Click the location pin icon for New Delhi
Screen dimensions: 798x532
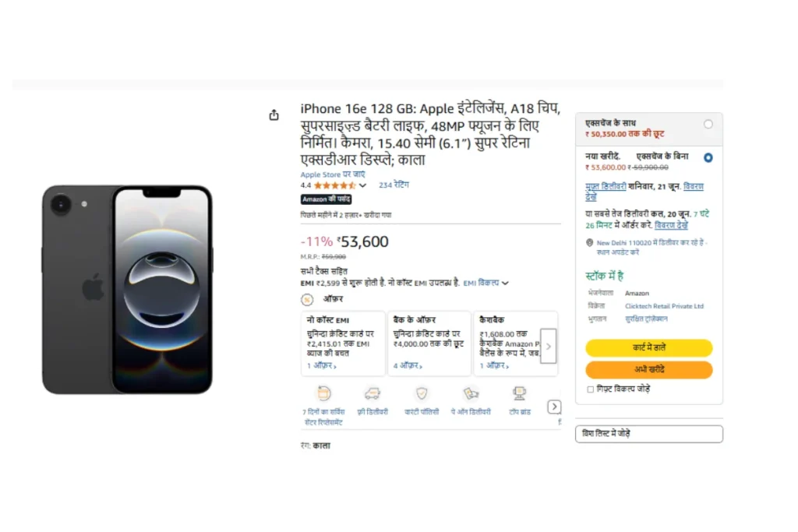coord(589,243)
